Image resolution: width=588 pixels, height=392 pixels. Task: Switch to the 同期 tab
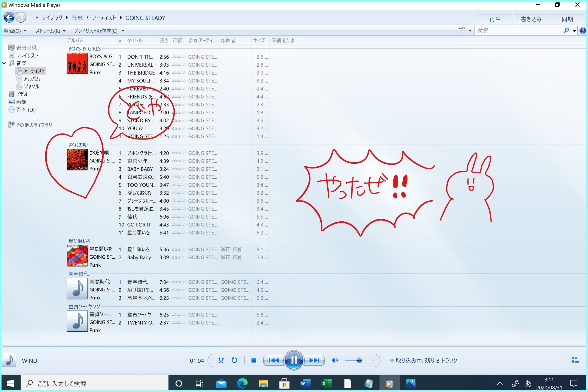567,19
